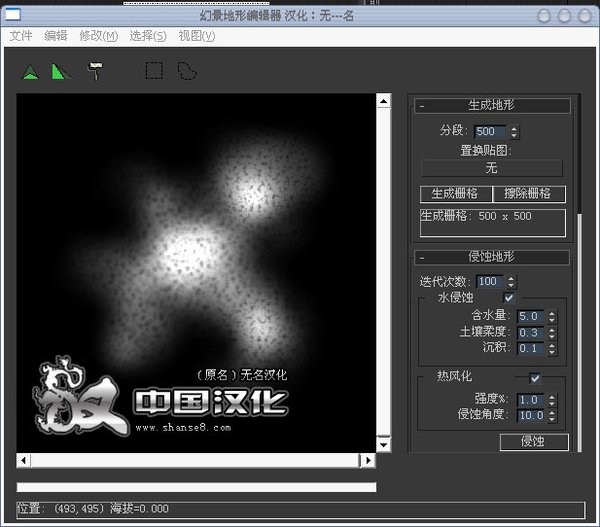600x527 pixels.
Task: Pick the paint brush tool
Action: click(x=95, y=71)
